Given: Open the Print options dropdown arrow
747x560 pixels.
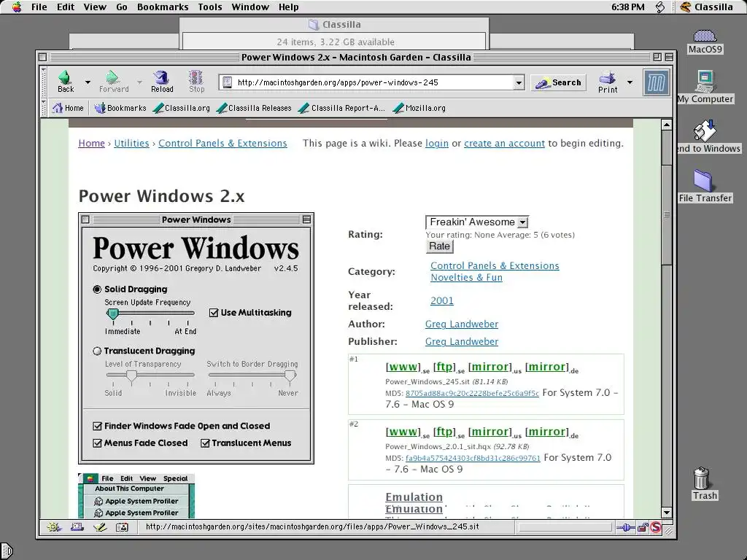Looking at the screenshot, I should [x=630, y=82].
